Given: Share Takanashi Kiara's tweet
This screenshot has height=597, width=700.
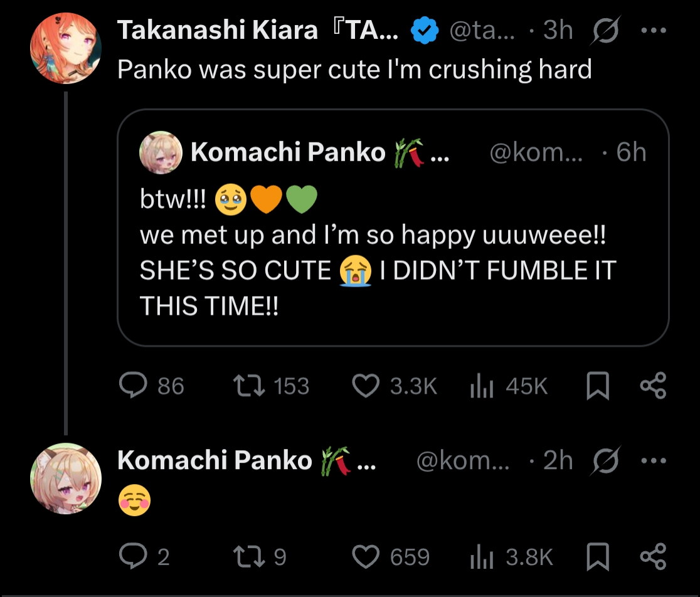Looking at the screenshot, I should [653, 386].
